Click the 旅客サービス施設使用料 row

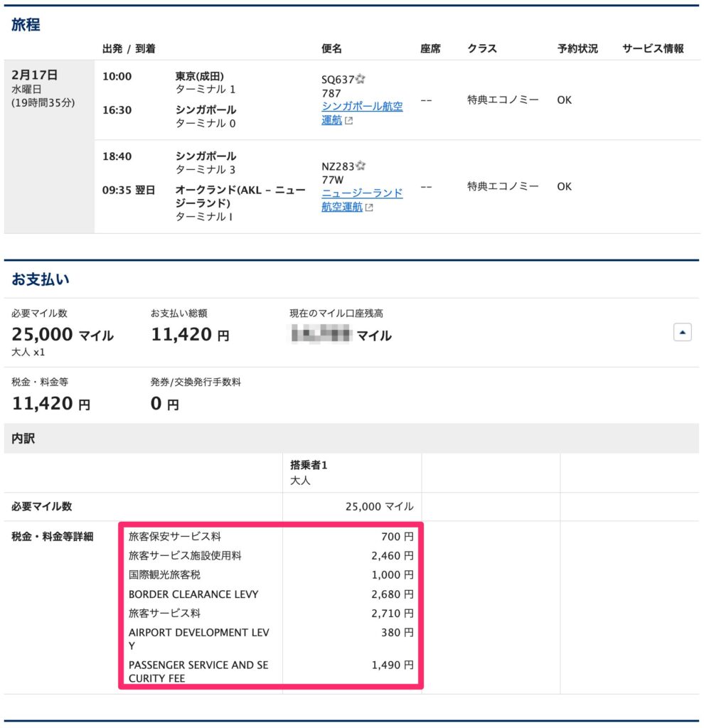coord(271,555)
